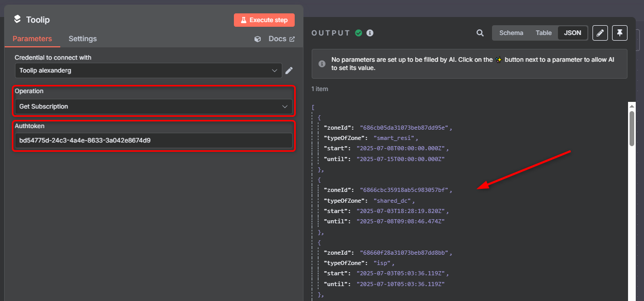The width and height of the screenshot is (644, 301).
Task: Pin the output data
Action: tap(620, 33)
